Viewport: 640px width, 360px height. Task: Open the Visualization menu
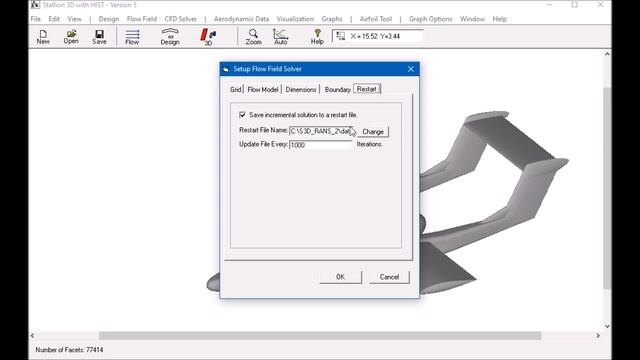coord(295,19)
